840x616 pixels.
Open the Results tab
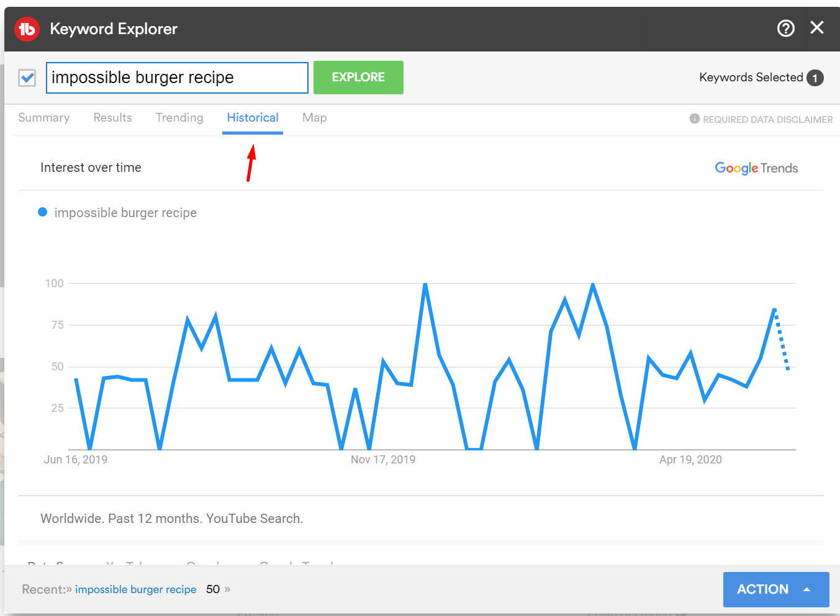[x=112, y=118]
